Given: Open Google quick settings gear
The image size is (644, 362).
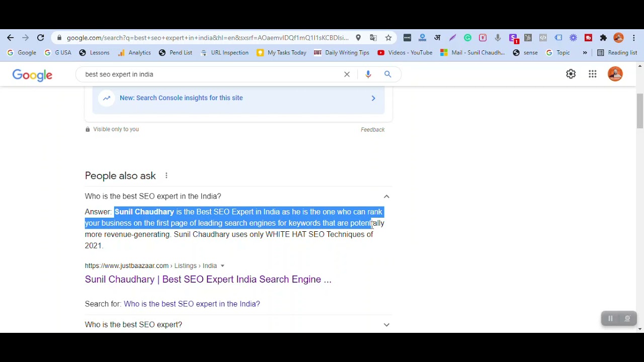Looking at the screenshot, I should click(x=571, y=74).
